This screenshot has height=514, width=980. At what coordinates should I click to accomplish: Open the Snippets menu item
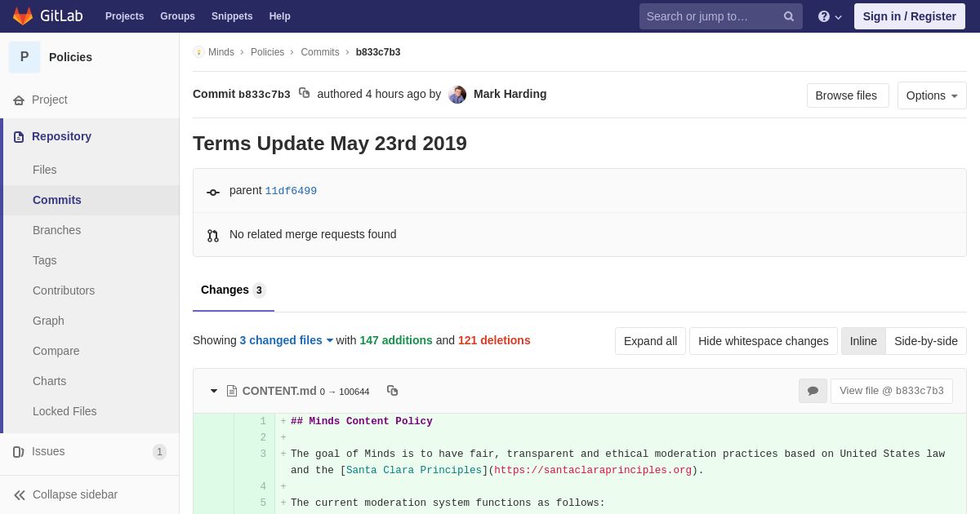(x=232, y=16)
